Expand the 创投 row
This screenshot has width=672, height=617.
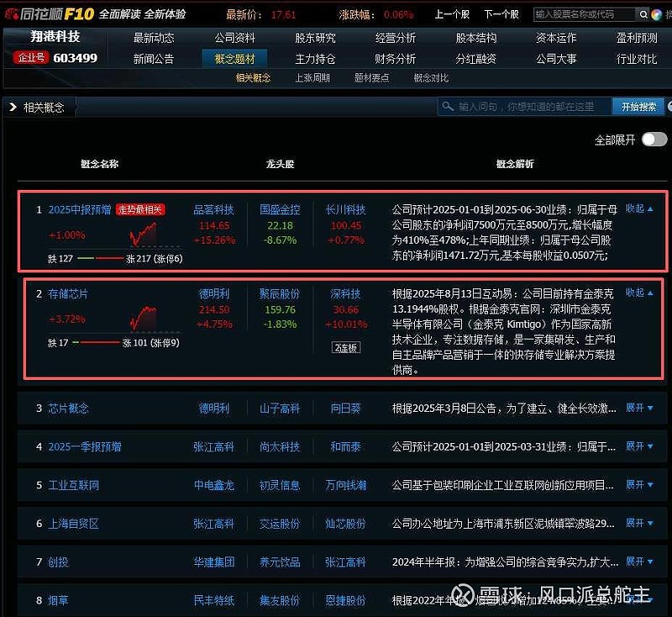click(639, 562)
